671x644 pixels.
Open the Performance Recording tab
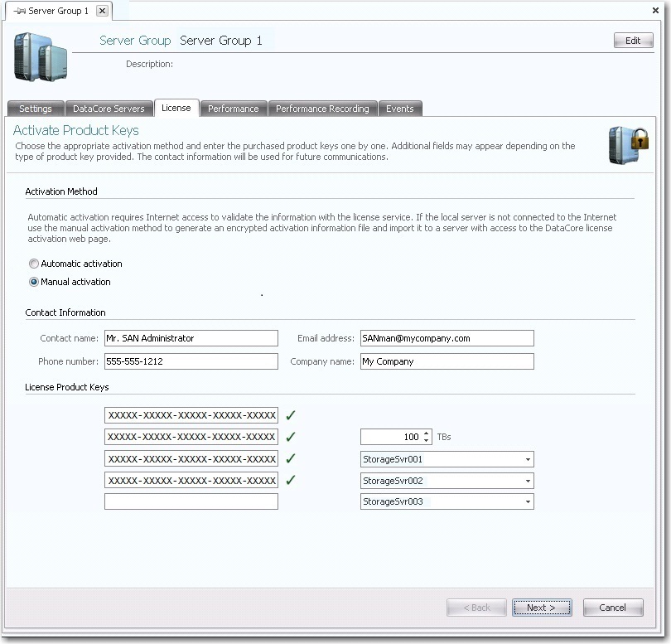322,109
